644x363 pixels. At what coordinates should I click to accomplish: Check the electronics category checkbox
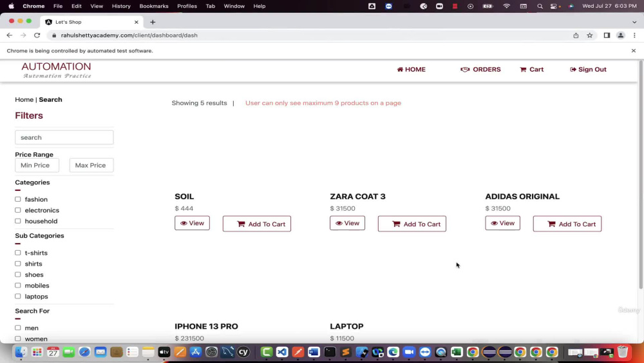17,210
